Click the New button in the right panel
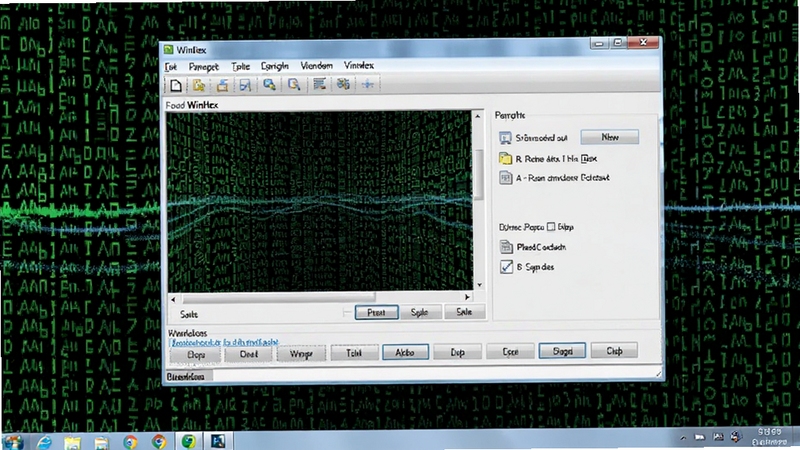Viewport: 800px width, 450px height. pos(610,137)
